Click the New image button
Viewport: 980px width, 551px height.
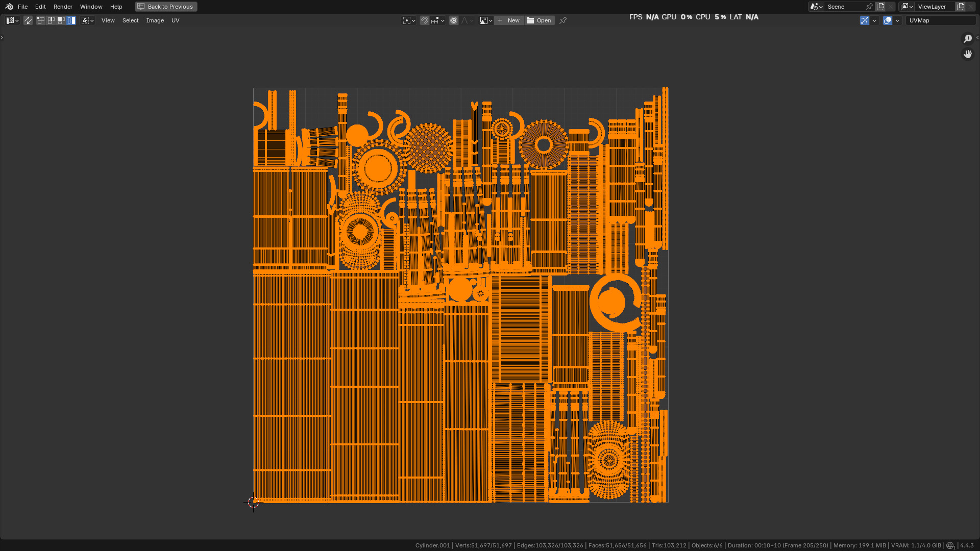[509, 20]
